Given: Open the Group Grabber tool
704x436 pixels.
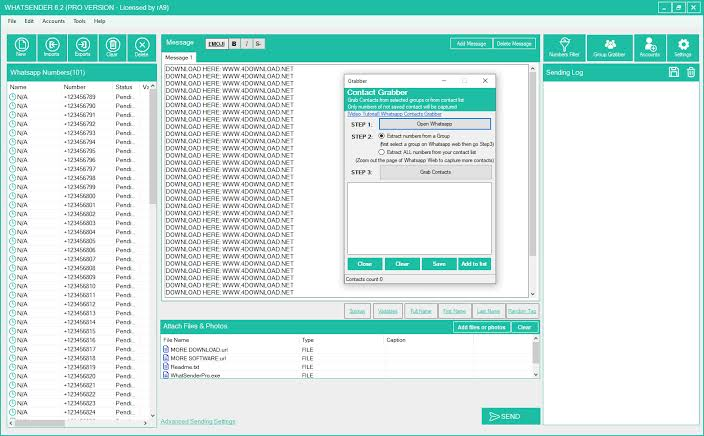Looking at the screenshot, I should pos(609,48).
